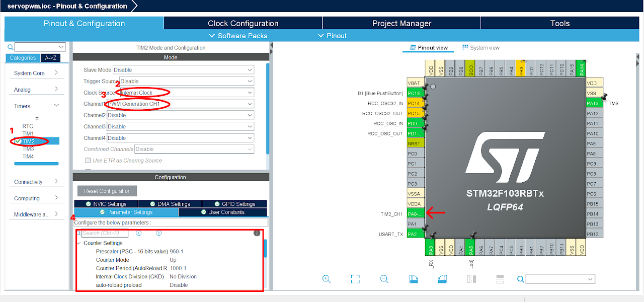Screen dimensions: 644x302
Task: Go to next parameter search result
Action: coord(158,233)
